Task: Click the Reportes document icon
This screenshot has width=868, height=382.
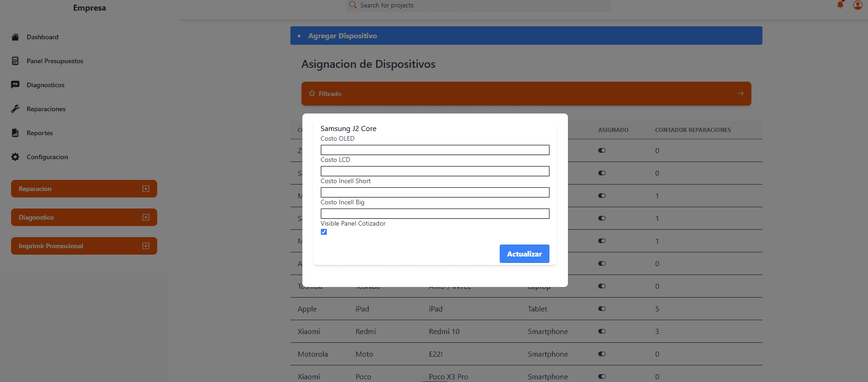Action: tap(15, 133)
